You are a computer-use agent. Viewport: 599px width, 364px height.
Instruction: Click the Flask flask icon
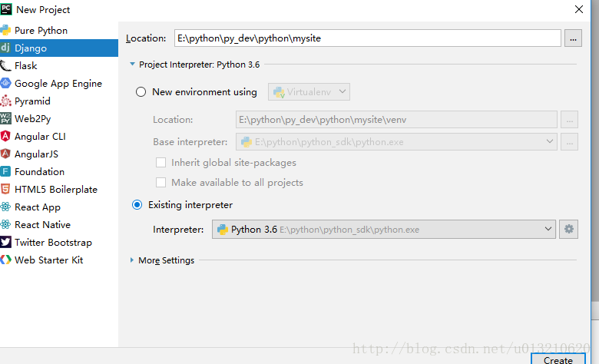coord(5,66)
